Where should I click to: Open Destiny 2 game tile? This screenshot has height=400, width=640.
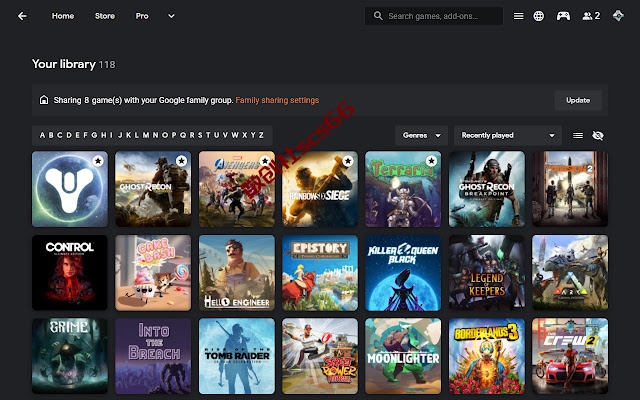70,189
